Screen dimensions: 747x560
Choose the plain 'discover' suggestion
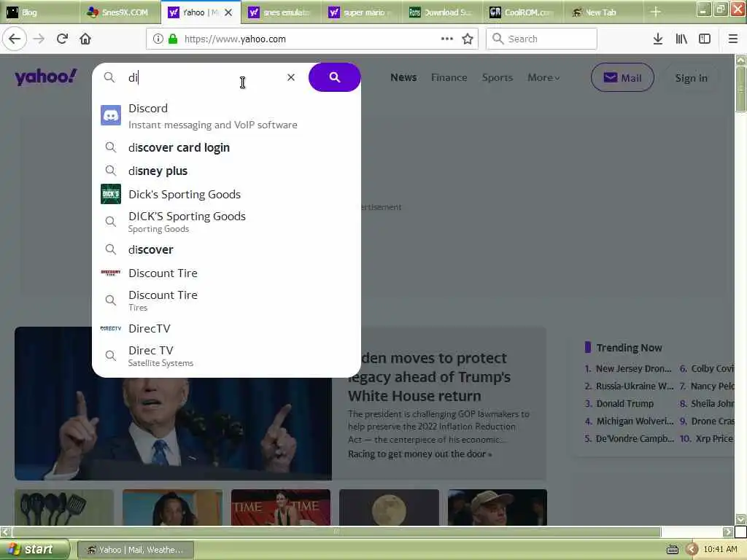pos(151,249)
